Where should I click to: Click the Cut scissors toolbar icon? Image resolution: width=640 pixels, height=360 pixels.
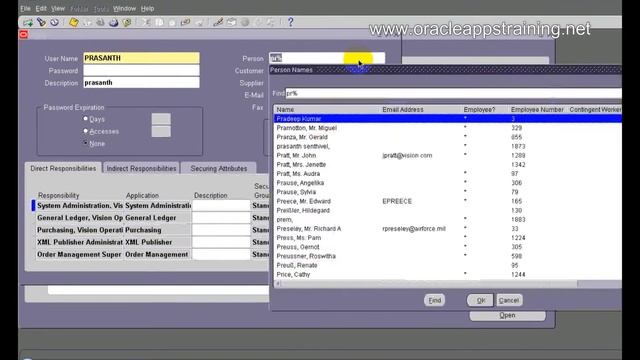point(146,22)
